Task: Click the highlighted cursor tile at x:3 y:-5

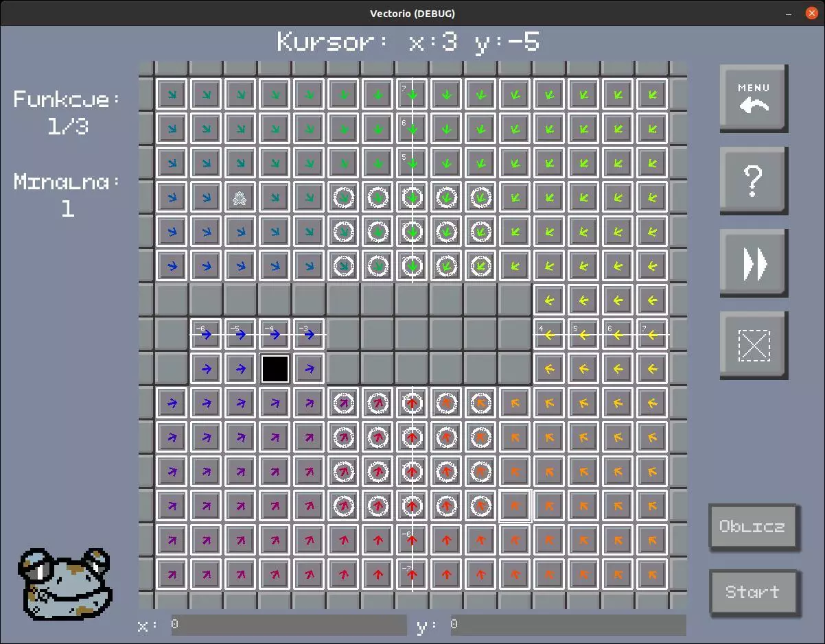Action: (515, 506)
